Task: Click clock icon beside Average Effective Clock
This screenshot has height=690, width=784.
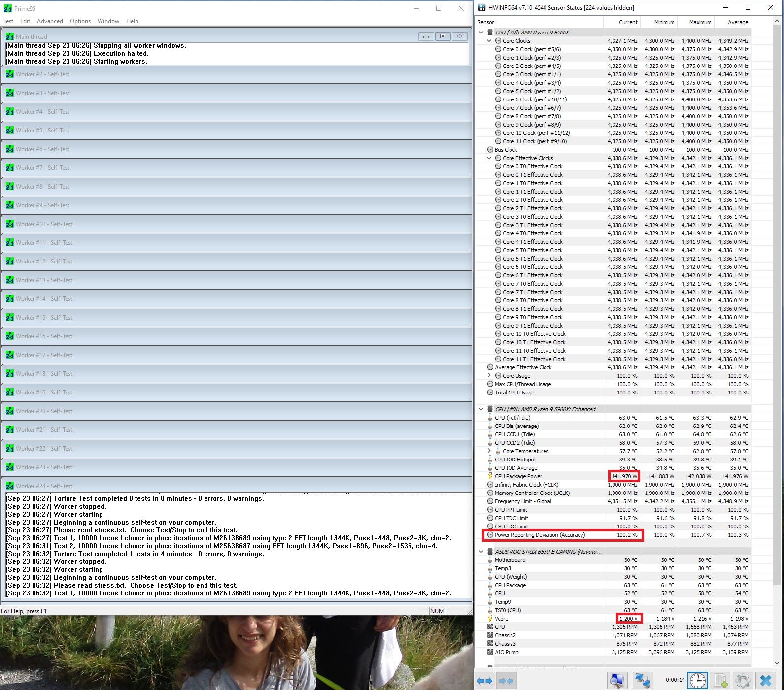Action: click(x=490, y=367)
